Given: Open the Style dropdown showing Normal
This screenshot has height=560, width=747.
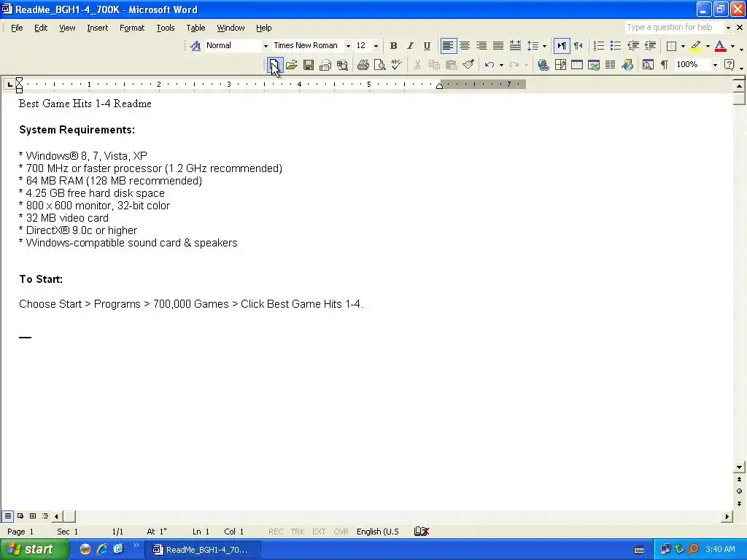Looking at the screenshot, I should [x=266, y=46].
